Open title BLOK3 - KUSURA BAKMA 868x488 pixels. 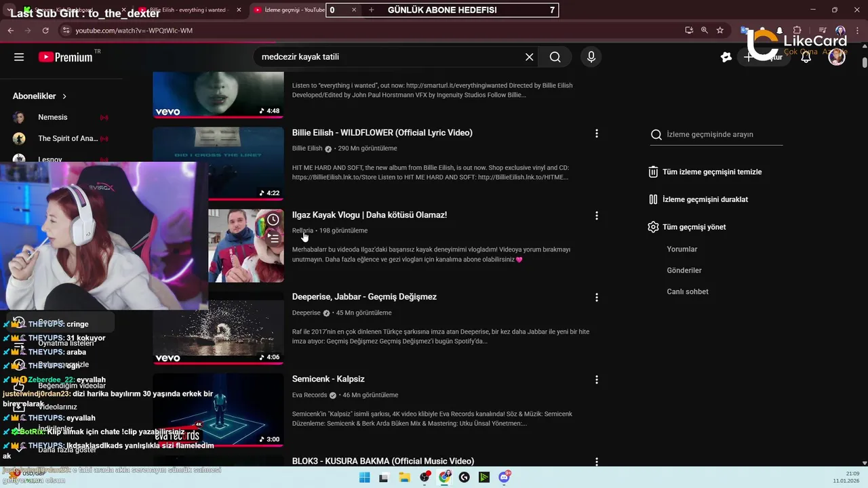[x=383, y=461]
